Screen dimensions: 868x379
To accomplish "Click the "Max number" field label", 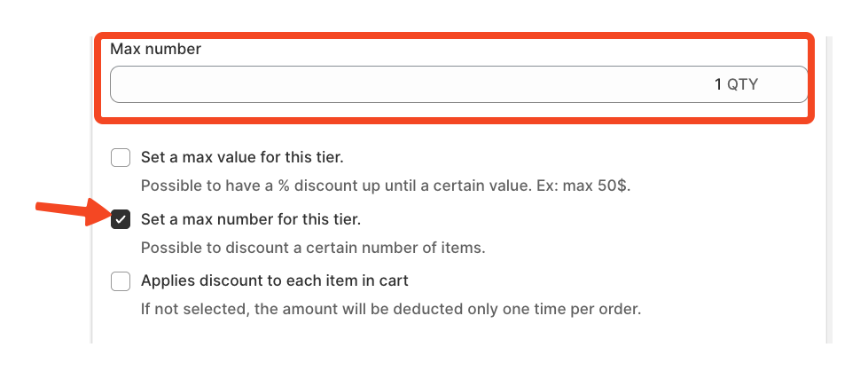I will coord(155,50).
